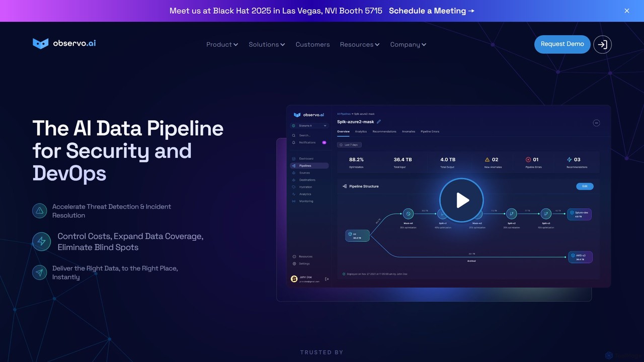Click the Splunk-des destination node

click(x=579, y=215)
